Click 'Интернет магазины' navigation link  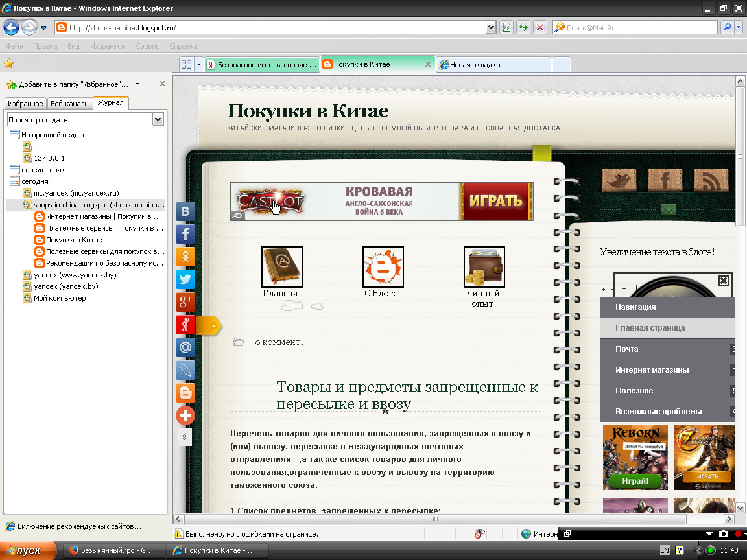[652, 370]
